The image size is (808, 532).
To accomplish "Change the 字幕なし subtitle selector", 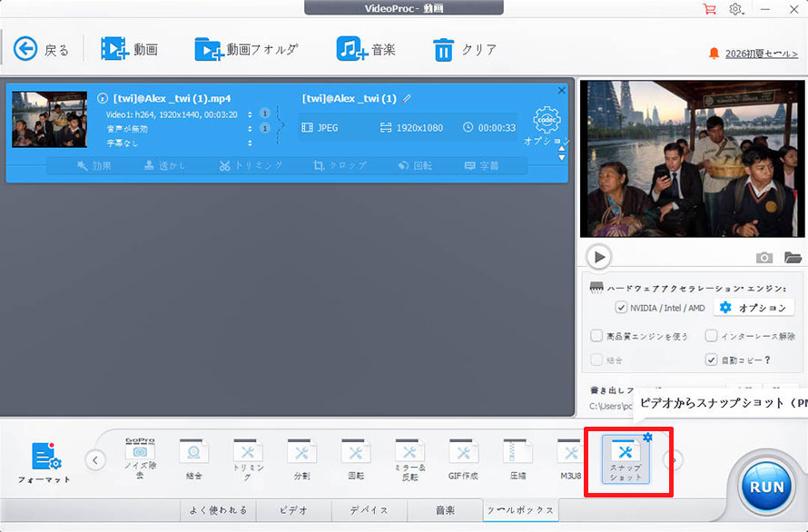I will [x=250, y=143].
